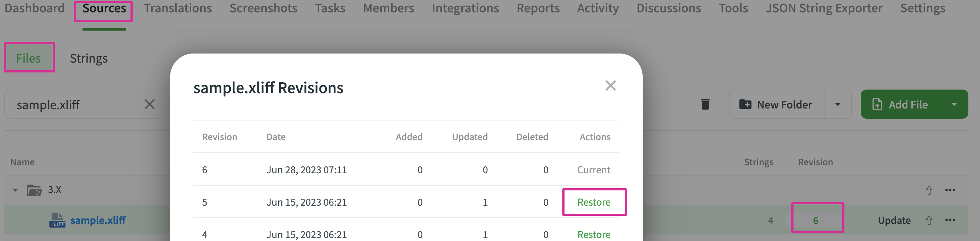
Task: Open more options for 3.X folder
Action: pos(950,190)
